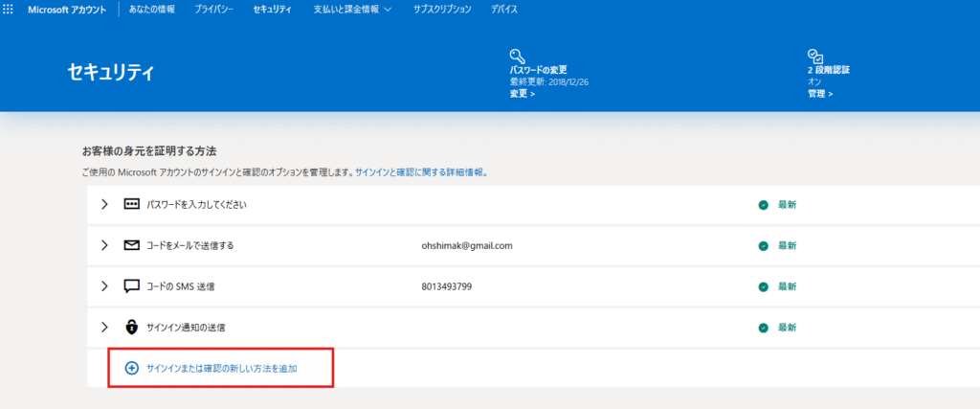Click the password dots icon

(131, 205)
